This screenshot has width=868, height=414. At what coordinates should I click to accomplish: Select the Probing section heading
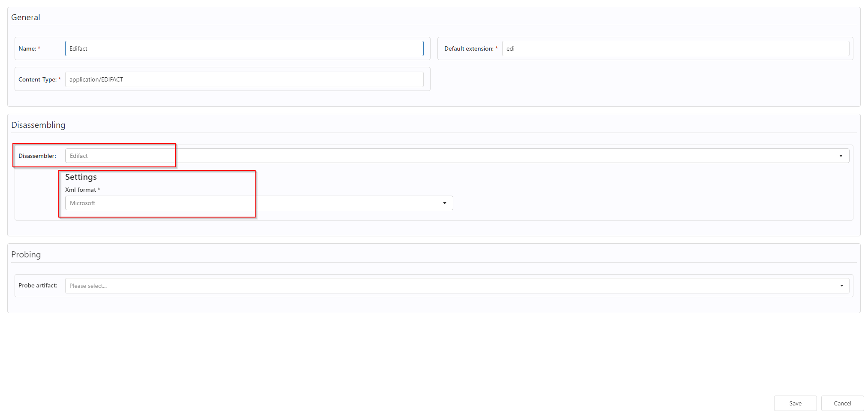(x=26, y=254)
